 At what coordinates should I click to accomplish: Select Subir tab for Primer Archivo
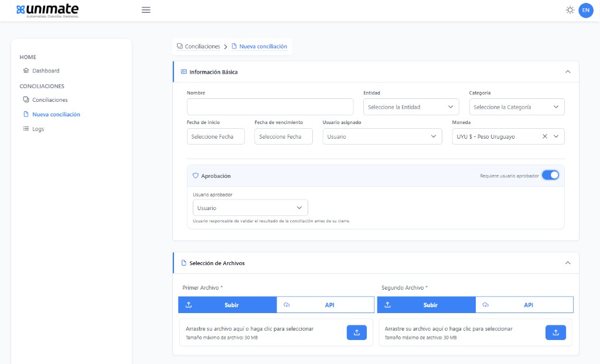click(x=228, y=305)
